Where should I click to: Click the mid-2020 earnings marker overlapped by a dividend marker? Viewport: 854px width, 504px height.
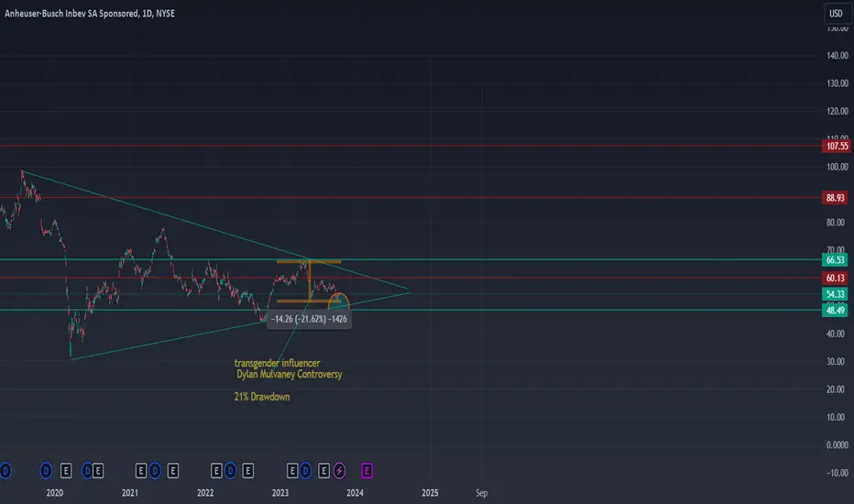[98, 470]
